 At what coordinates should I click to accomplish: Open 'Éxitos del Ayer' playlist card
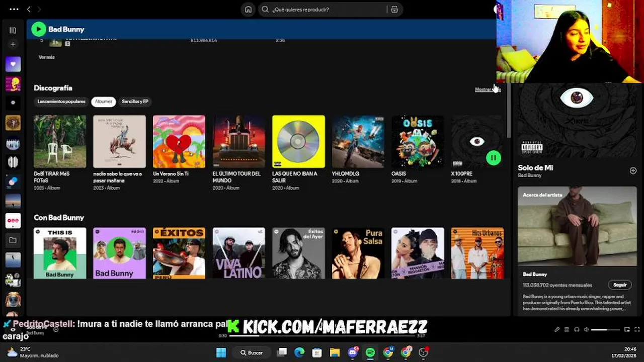pos(298,253)
